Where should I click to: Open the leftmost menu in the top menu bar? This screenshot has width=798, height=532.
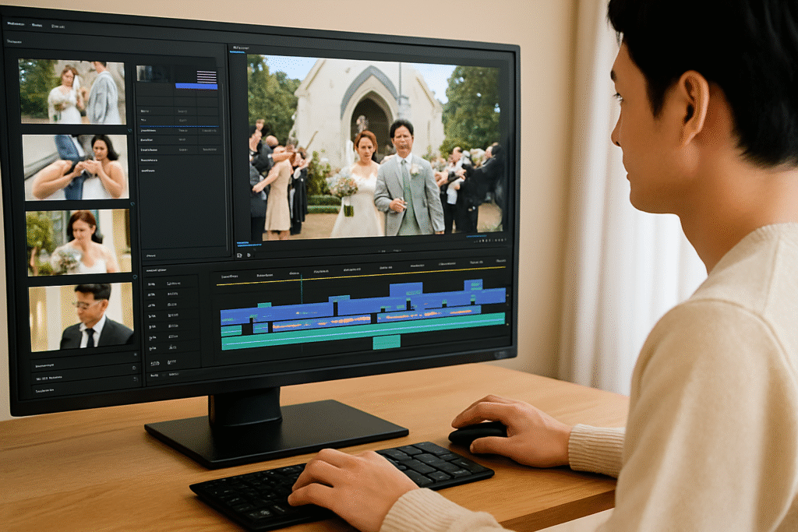point(17,24)
